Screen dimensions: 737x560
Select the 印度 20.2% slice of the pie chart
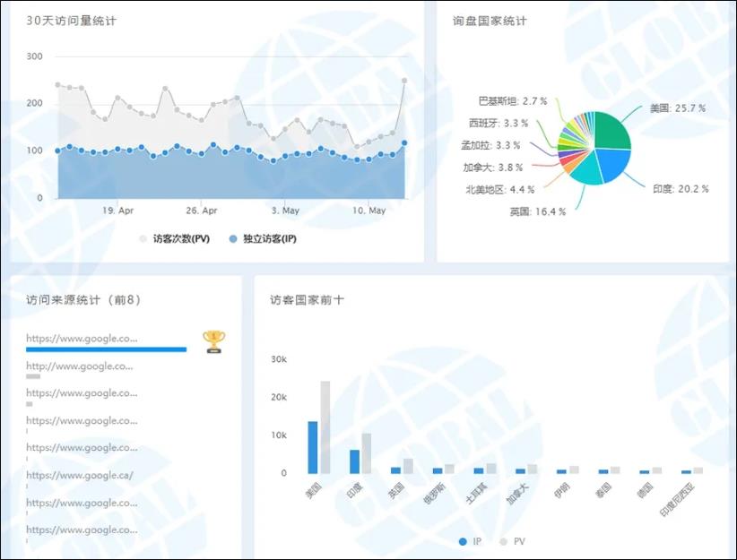point(613,166)
